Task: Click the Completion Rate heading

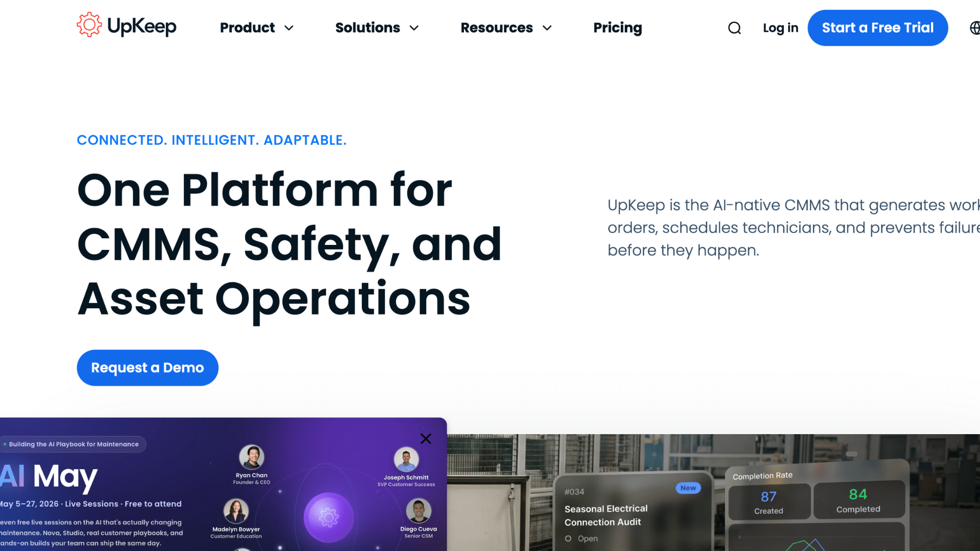Action: tap(763, 475)
